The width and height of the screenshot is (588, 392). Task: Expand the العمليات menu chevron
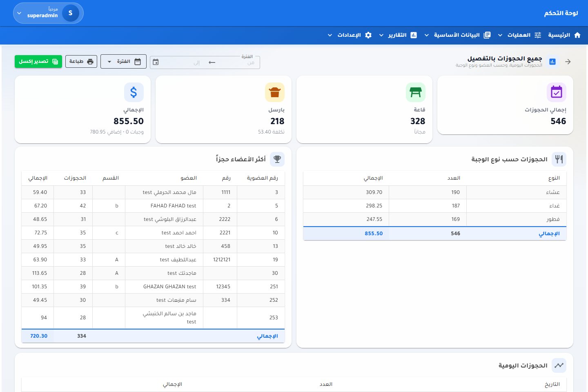[x=500, y=36]
